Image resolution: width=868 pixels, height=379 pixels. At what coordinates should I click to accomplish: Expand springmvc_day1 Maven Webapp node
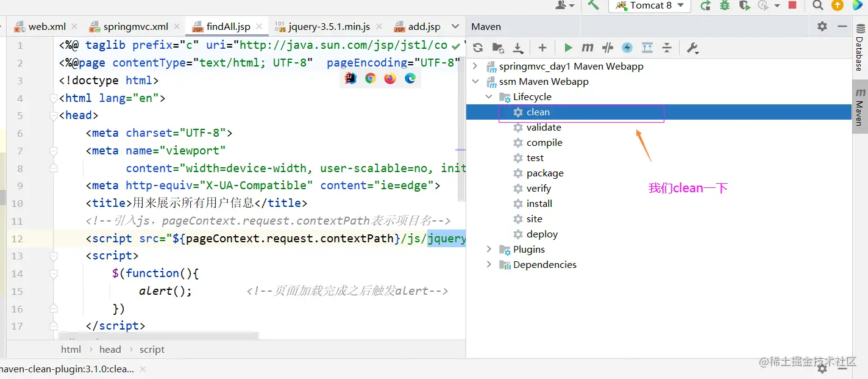pos(476,66)
